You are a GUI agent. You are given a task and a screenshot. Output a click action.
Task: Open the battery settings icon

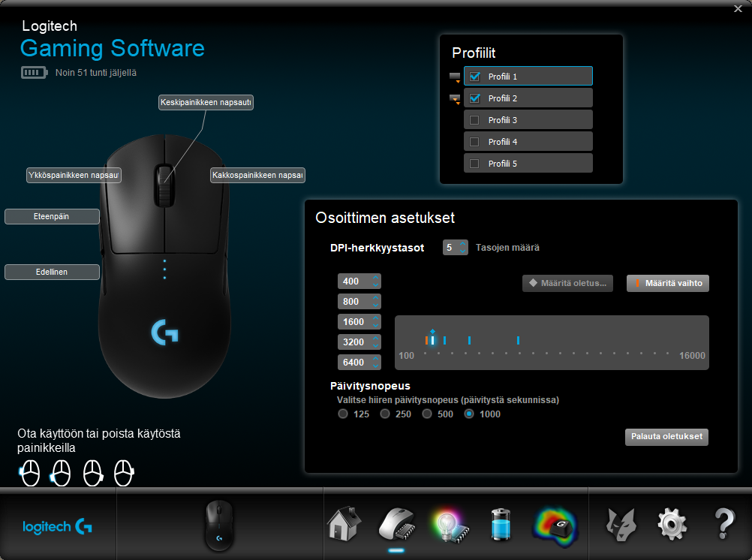click(x=501, y=525)
